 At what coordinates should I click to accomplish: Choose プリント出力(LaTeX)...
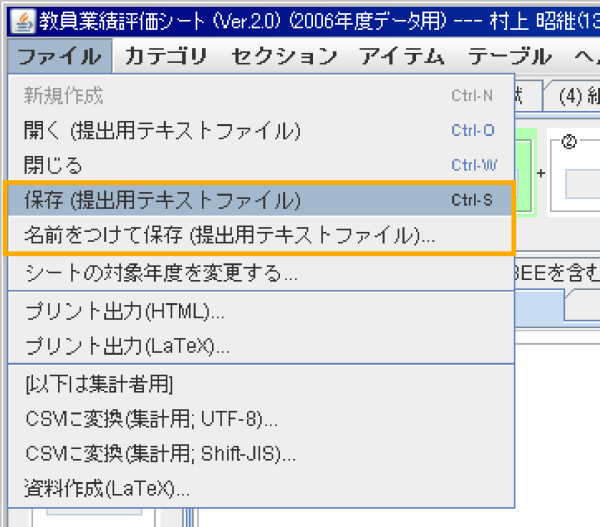pyautogui.click(x=127, y=347)
